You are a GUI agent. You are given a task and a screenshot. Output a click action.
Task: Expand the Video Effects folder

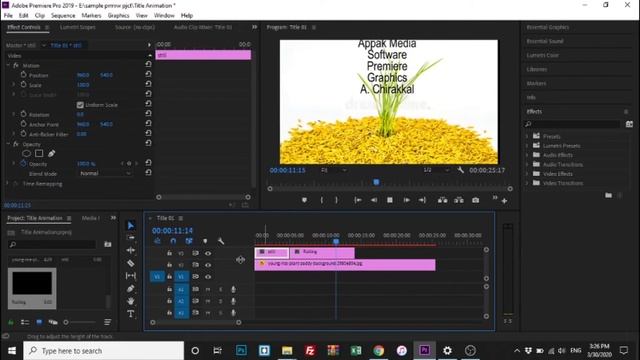pyautogui.click(x=527, y=173)
